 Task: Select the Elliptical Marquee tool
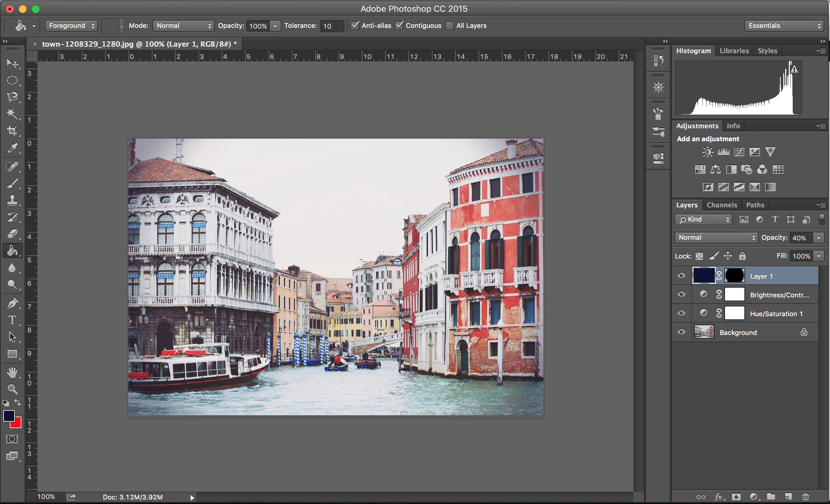(x=12, y=80)
